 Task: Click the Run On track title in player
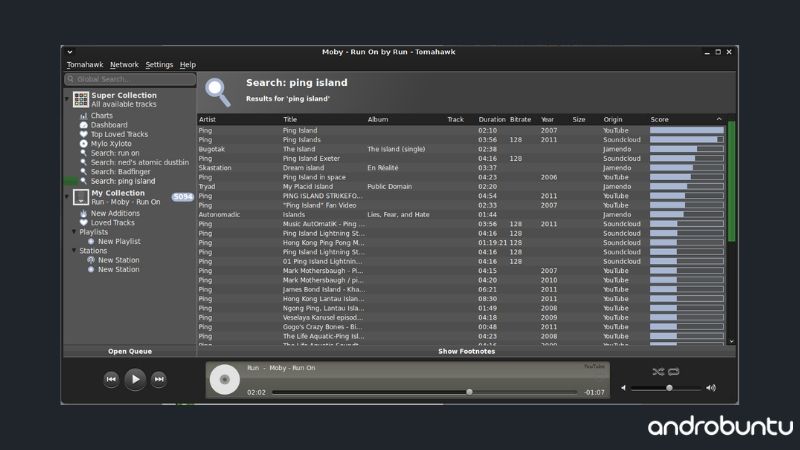point(304,368)
